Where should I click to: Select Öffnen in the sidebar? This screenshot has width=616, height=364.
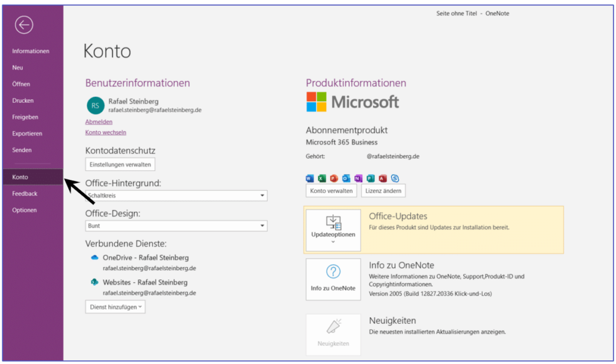[21, 84]
